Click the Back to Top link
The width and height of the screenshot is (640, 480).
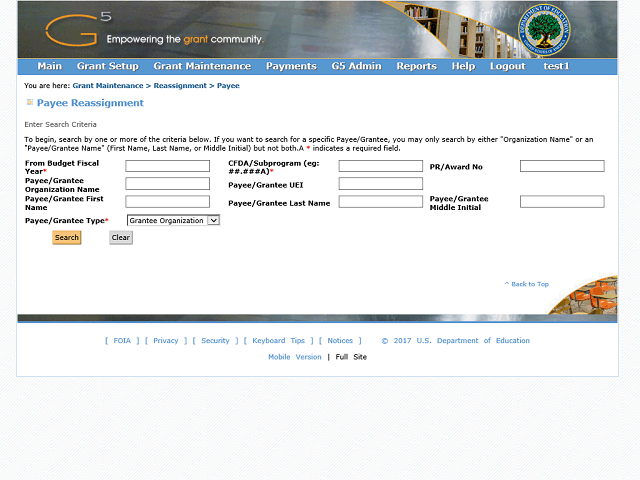click(527, 284)
